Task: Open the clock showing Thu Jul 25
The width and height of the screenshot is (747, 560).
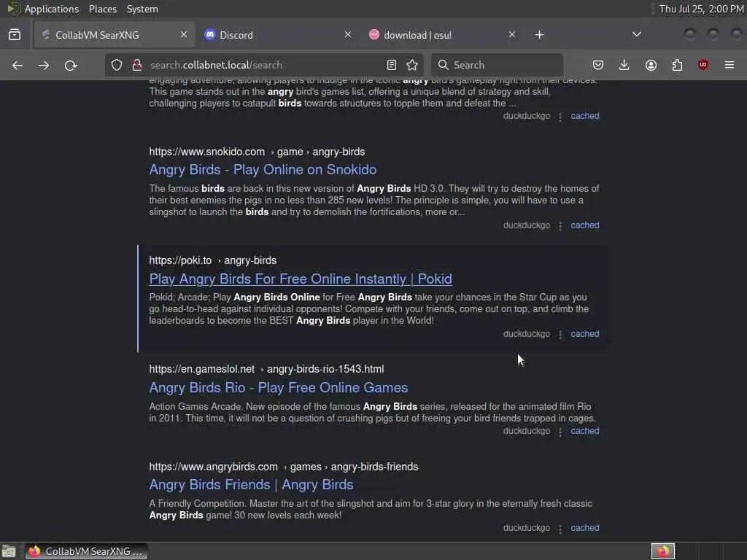Action: pos(701,9)
